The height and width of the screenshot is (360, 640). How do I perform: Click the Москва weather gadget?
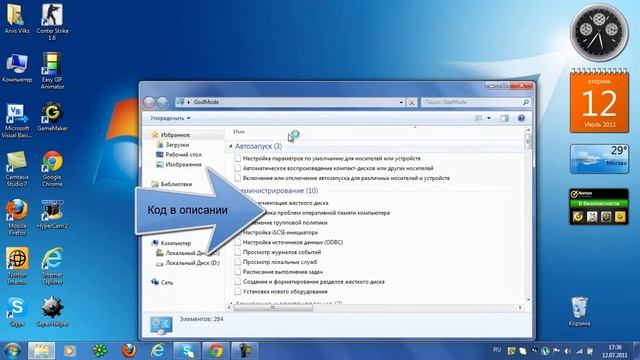pos(599,159)
